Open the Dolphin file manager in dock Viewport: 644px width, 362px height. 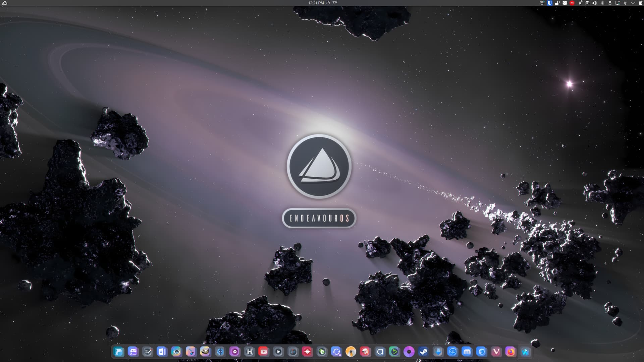119,352
